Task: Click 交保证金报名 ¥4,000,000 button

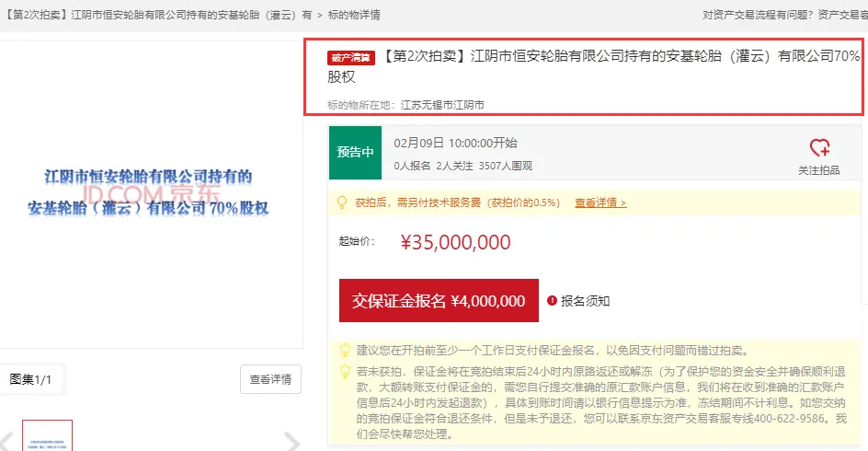Action: 439,300
